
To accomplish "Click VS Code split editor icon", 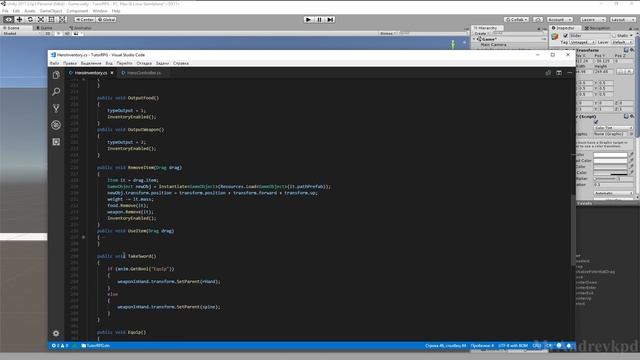I will 559,73.
